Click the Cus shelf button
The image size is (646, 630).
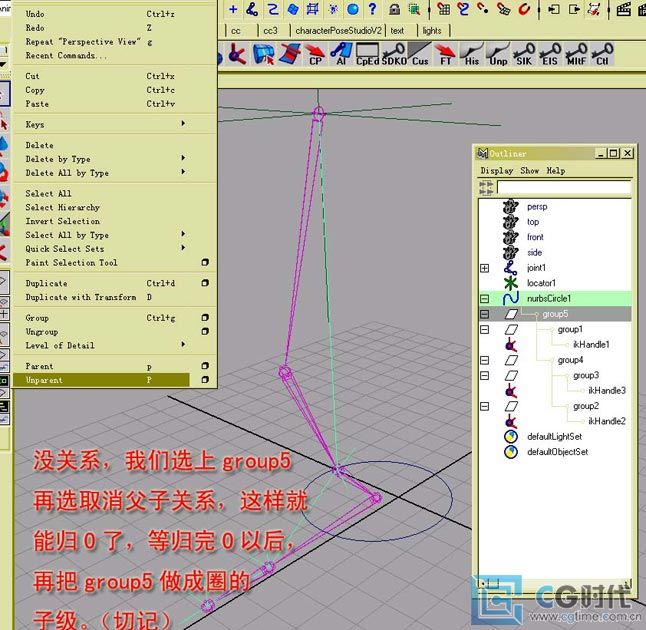[420, 54]
